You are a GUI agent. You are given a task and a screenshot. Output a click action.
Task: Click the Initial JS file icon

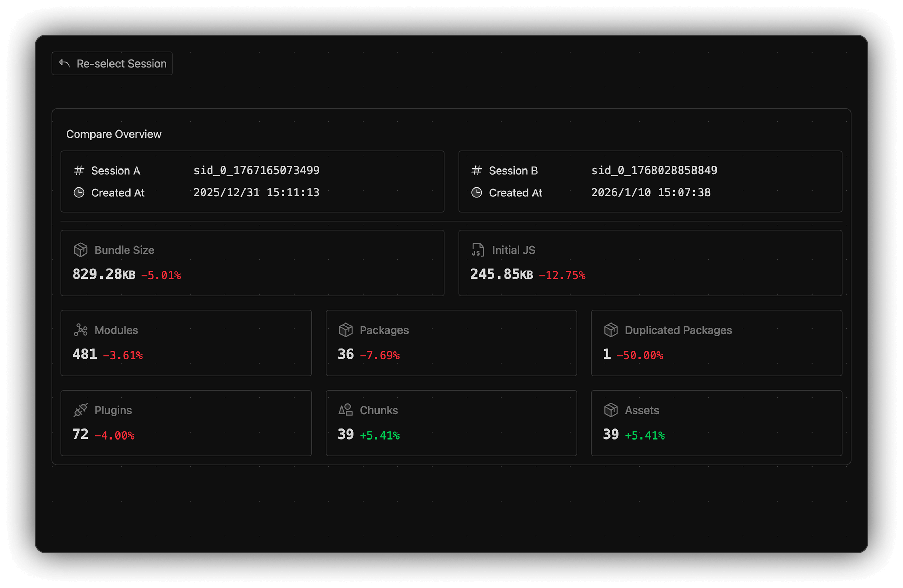point(478,250)
